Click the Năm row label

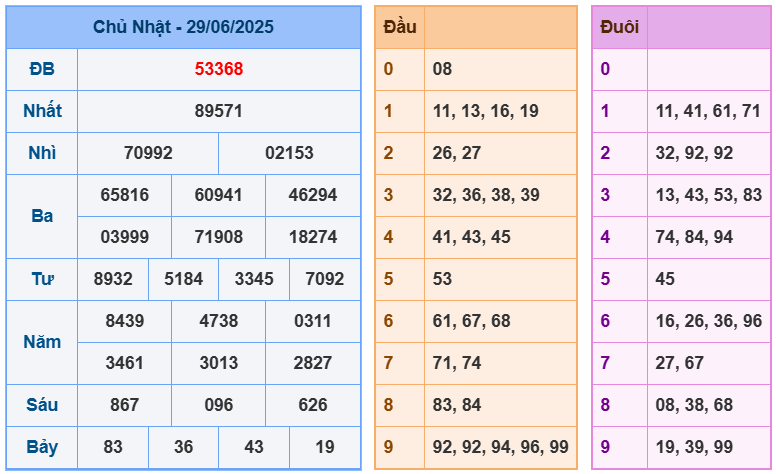tap(42, 342)
